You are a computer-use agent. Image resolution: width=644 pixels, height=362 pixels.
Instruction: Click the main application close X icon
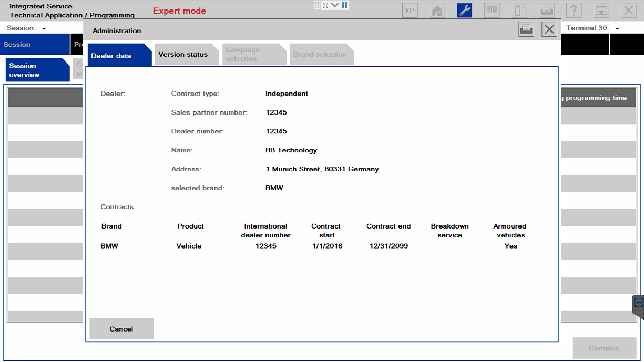(629, 11)
